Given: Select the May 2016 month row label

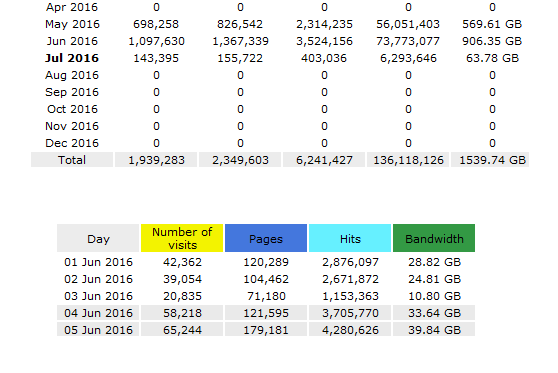Looking at the screenshot, I should click(x=72, y=24).
